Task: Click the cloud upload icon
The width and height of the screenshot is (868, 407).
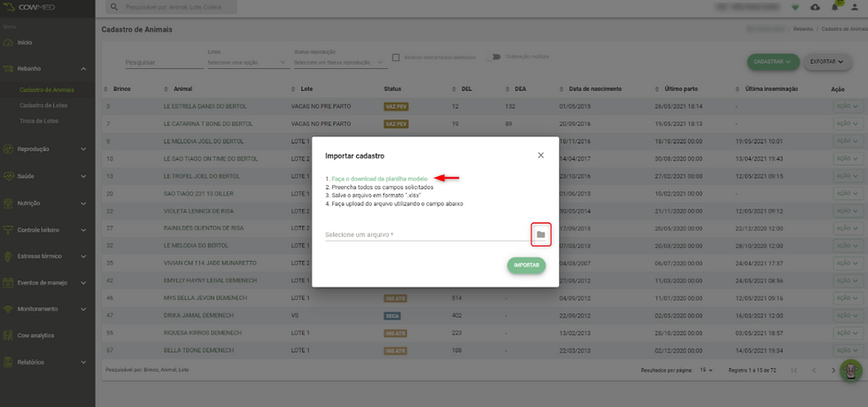Action: click(815, 7)
